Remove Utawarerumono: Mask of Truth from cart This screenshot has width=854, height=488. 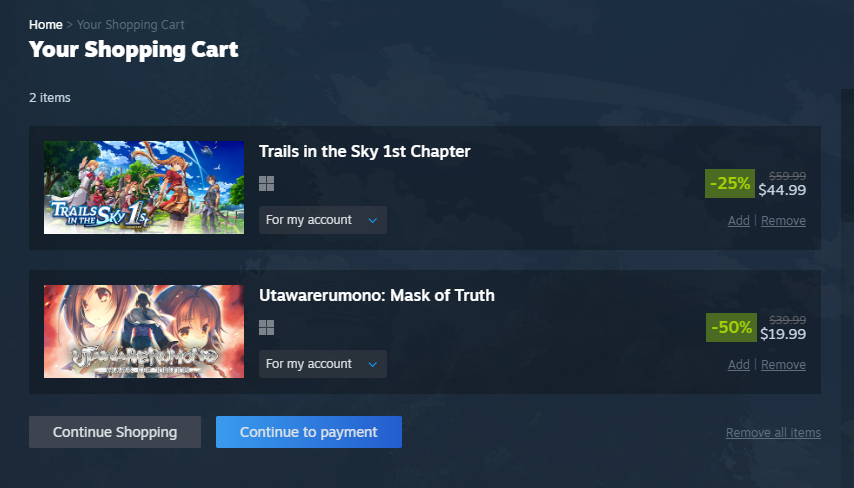(783, 364)
